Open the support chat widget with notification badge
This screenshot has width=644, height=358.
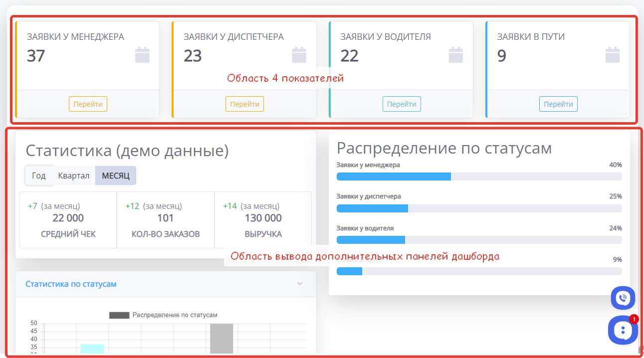pos(623,330)
